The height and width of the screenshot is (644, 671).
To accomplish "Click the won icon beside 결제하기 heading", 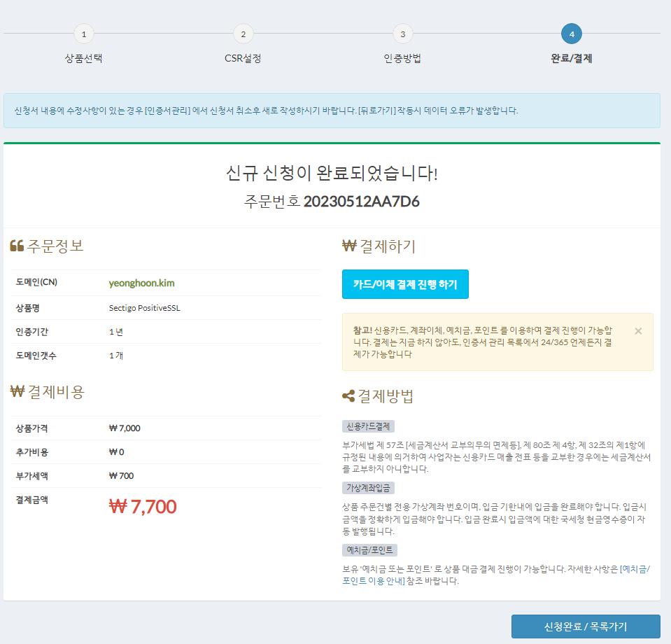I will [x=349, y=246].
